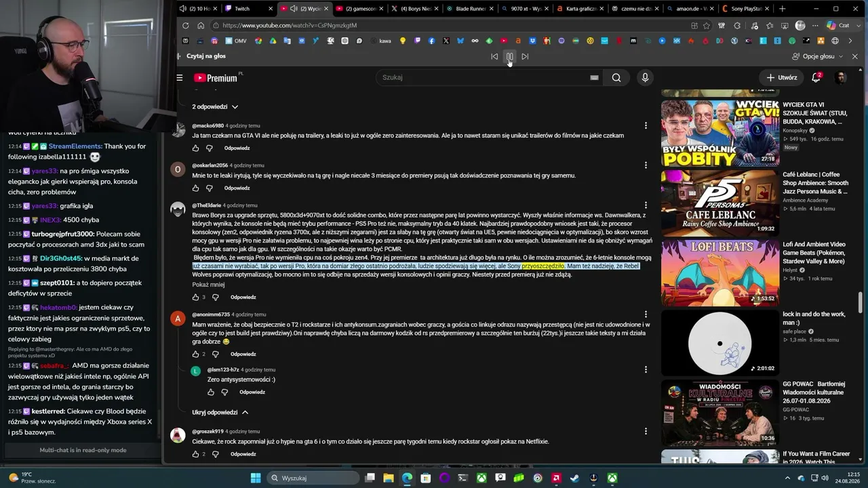
Task: Dislike the comment by @macko6980
Action: [x=209, y=148]
